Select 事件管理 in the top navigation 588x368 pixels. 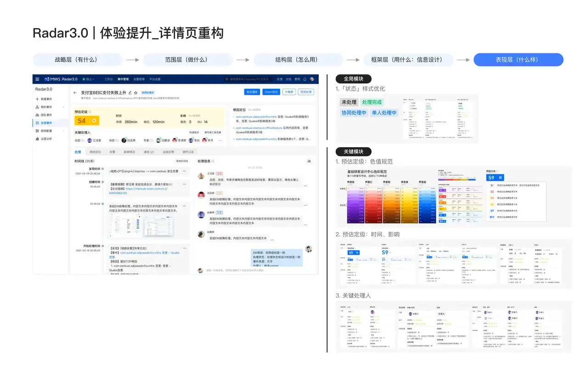click(x=123, y=79)
